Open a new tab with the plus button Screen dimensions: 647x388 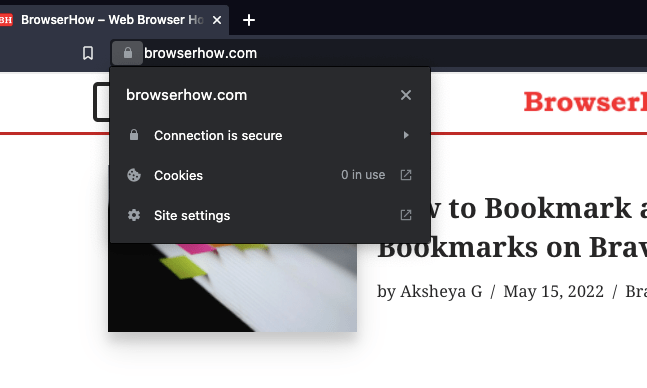[x=249, y=20]
